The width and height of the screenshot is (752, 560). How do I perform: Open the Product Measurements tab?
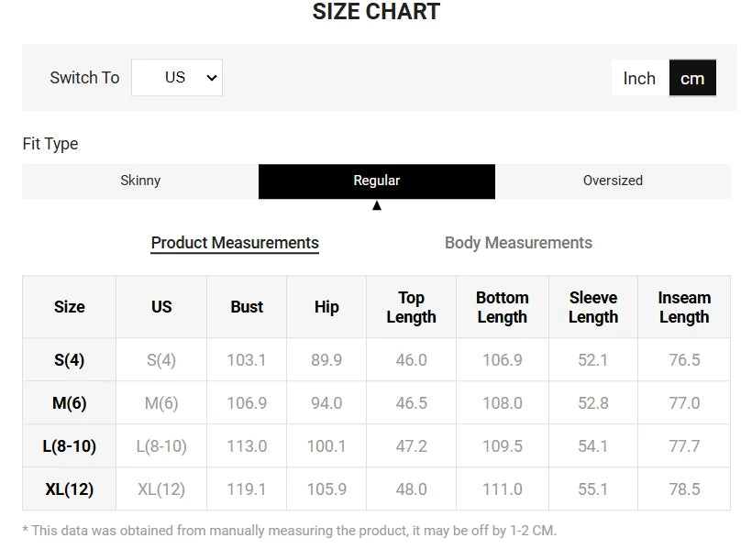click(235, 243)
